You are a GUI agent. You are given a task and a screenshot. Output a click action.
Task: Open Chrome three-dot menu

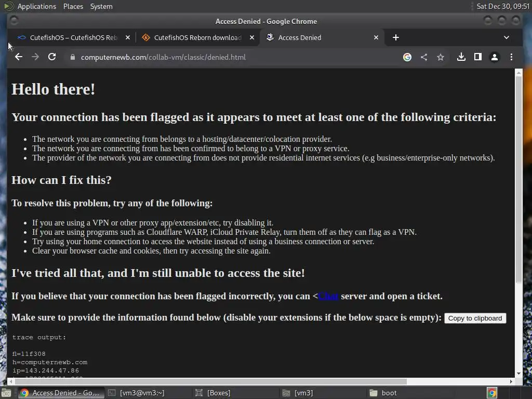pos(511,57)
